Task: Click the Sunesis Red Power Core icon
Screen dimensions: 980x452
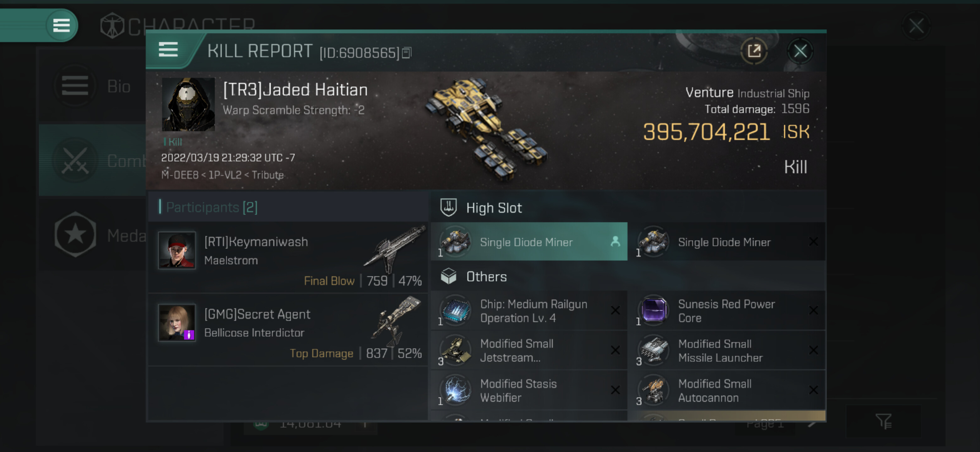Action: (653, 310)
